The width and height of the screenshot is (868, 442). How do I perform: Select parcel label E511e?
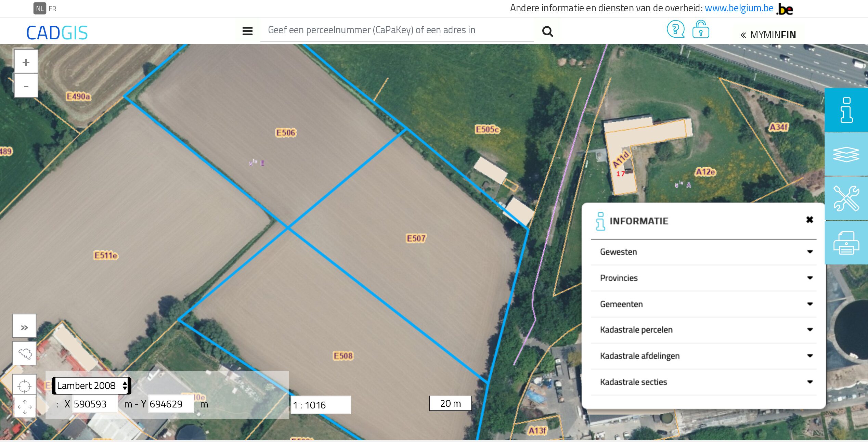(106, 255)
